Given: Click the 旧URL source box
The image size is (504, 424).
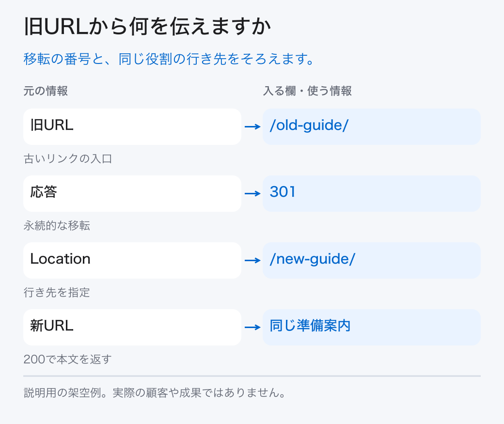Looking at the screenshot, I should click(x=132, y=126).
